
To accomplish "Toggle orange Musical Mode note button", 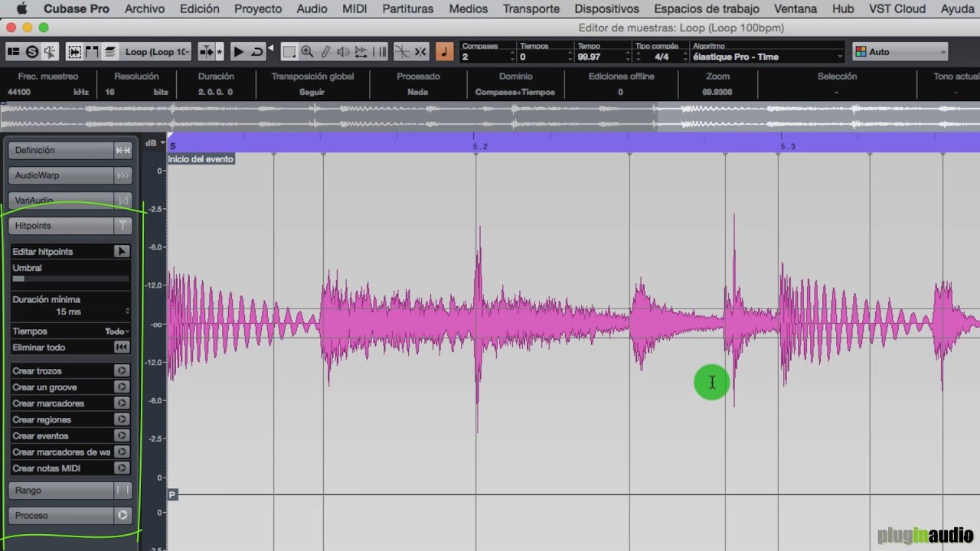I will click(x=444, y=52).
